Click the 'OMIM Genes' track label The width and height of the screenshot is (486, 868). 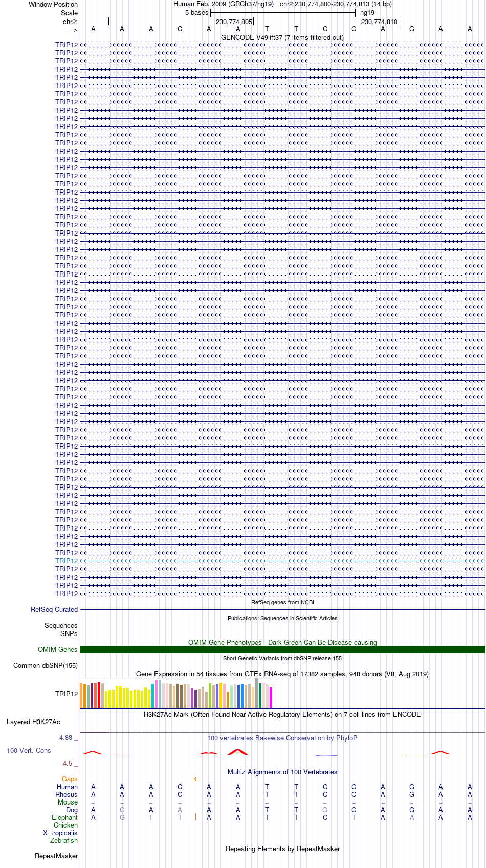pyautogui.click(x=58, y=649)
